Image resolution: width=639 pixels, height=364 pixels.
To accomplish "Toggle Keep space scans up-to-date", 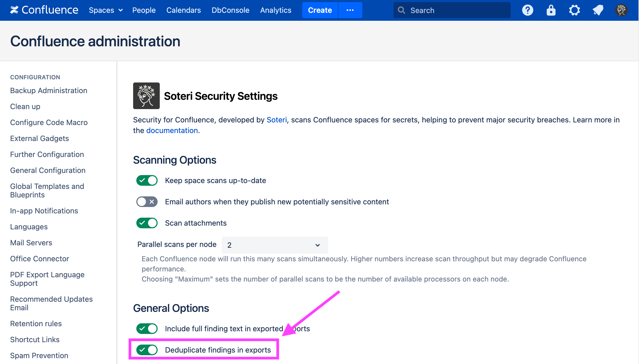I will [x=147, y=180].
